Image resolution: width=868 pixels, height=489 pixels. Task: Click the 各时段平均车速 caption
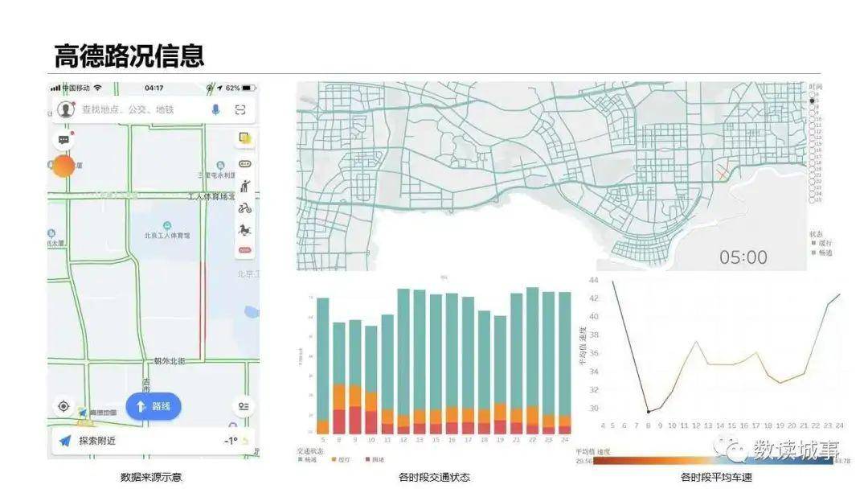click(716, 477)
